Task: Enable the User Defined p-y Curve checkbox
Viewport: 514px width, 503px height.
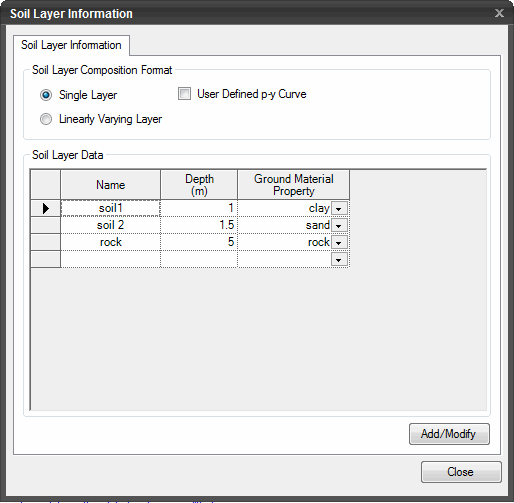Action: tap(184, 94)
